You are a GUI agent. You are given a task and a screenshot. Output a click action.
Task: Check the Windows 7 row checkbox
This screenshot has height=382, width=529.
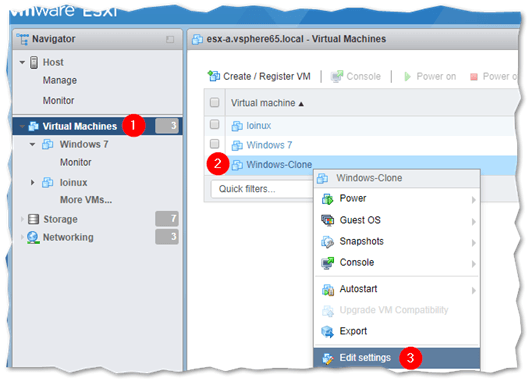(215, 144)
